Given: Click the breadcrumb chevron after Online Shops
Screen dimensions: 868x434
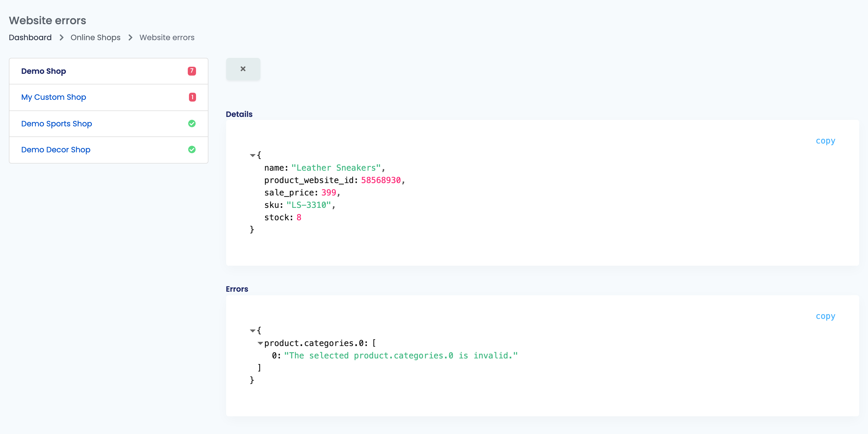Looking at the screenshot, I should [x=130, y=37].
